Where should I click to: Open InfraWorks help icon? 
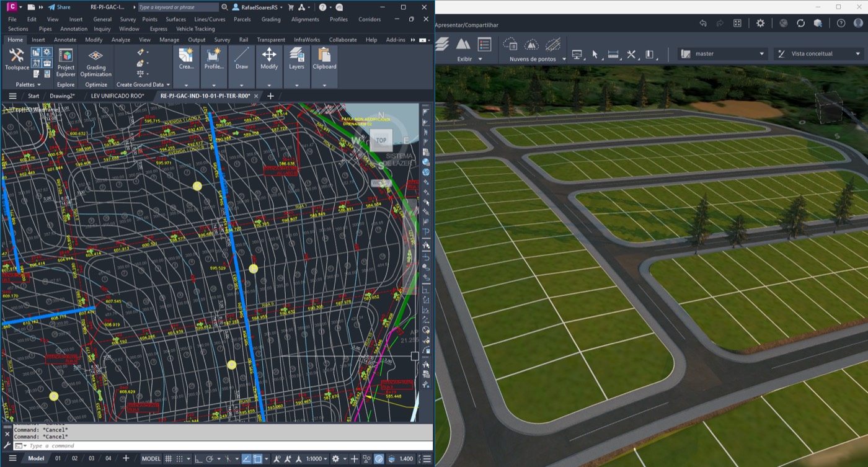click(841, 23)
